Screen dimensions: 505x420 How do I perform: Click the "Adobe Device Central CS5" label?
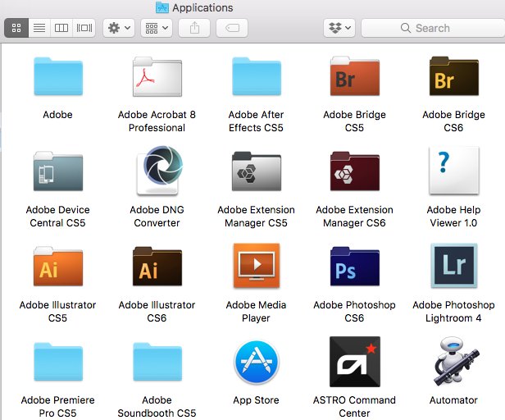[58, 217]
